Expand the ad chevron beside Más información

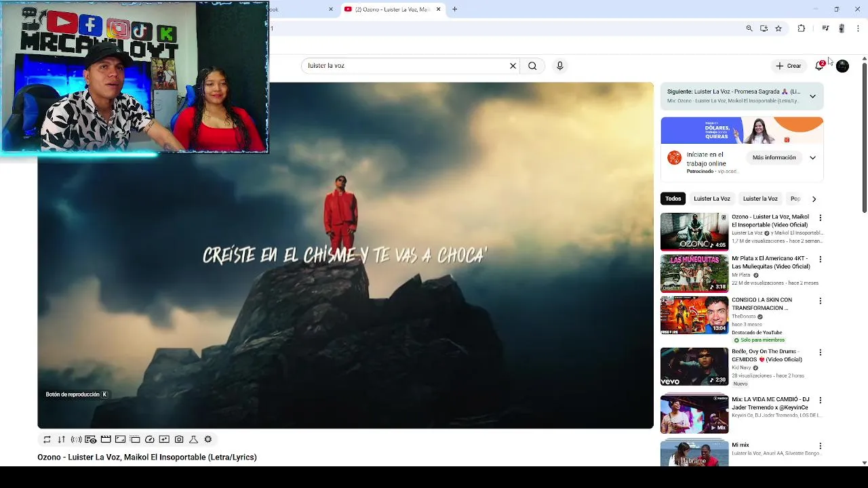812,158
